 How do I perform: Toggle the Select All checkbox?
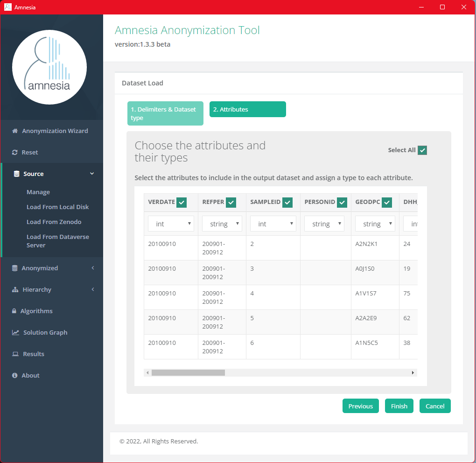(422, 150)
